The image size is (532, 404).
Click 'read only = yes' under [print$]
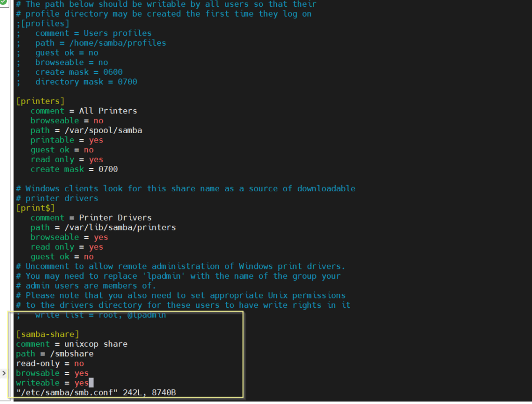[x=67, y=247]
